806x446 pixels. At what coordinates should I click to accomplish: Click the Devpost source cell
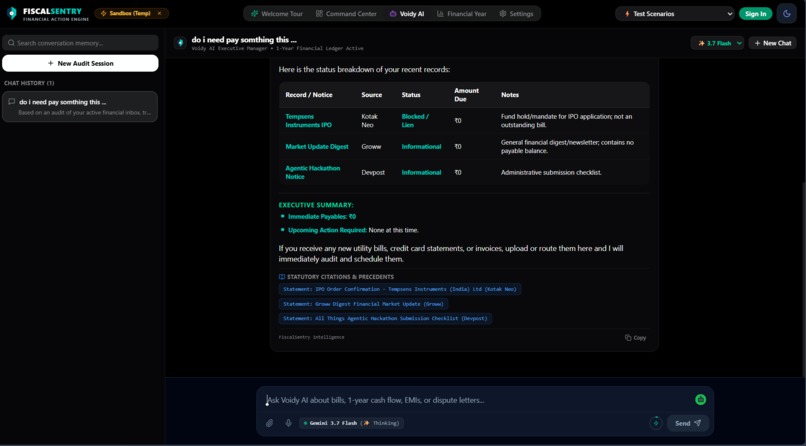click(x=373, y=173)
